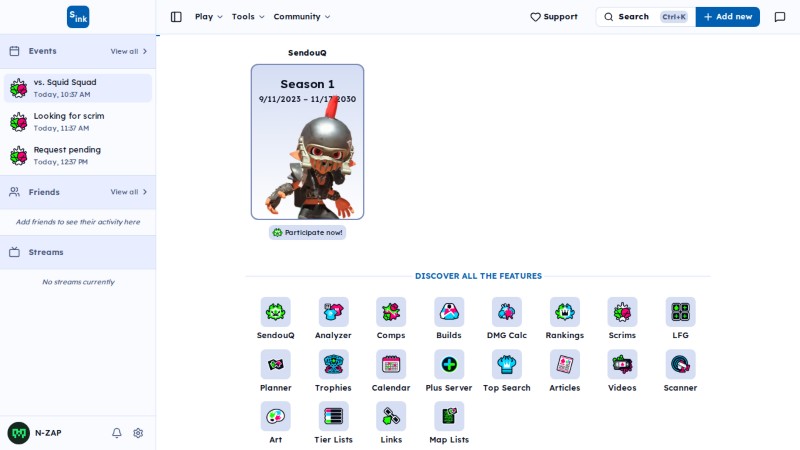Viewport: 800px width, 450px height.
Task: Open the Trophies feature
Action: (333, 364)
